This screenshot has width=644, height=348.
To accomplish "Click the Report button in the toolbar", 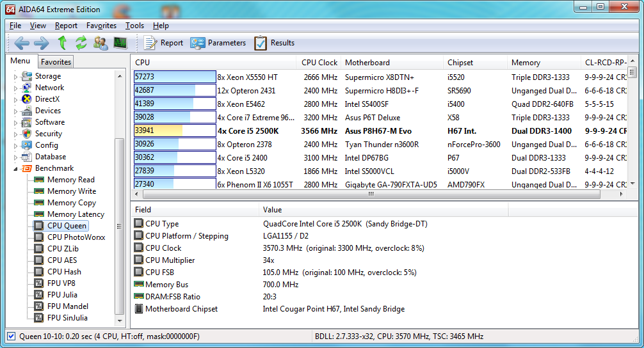I will [x=163, y=43].
